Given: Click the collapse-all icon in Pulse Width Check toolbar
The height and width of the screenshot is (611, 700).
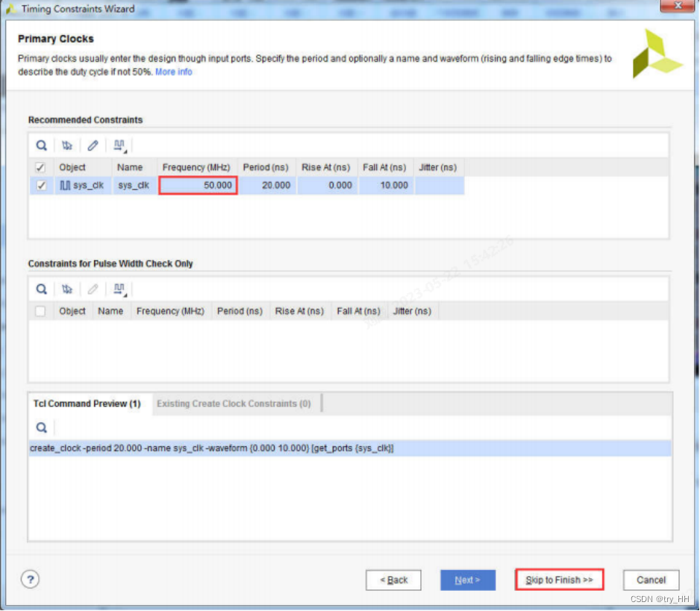Looking at the screenshot, I should tap(67, 289).
